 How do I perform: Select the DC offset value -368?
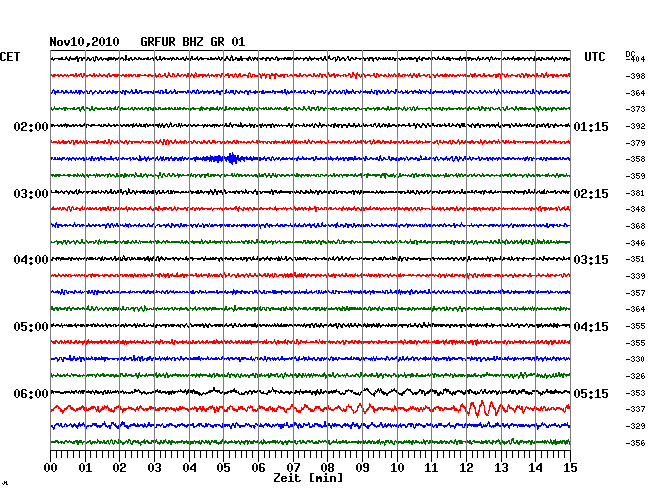click(635, 226)
